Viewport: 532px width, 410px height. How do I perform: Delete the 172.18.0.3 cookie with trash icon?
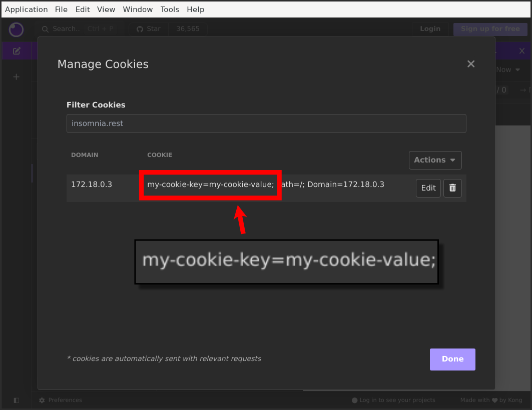pos(452,188)
